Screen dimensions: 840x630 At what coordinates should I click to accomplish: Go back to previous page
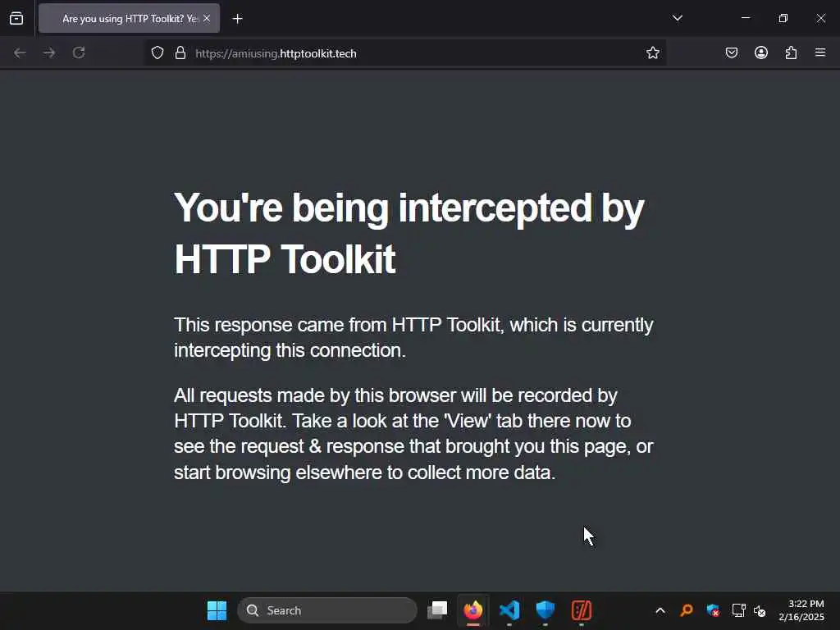(x=20, y=52)
